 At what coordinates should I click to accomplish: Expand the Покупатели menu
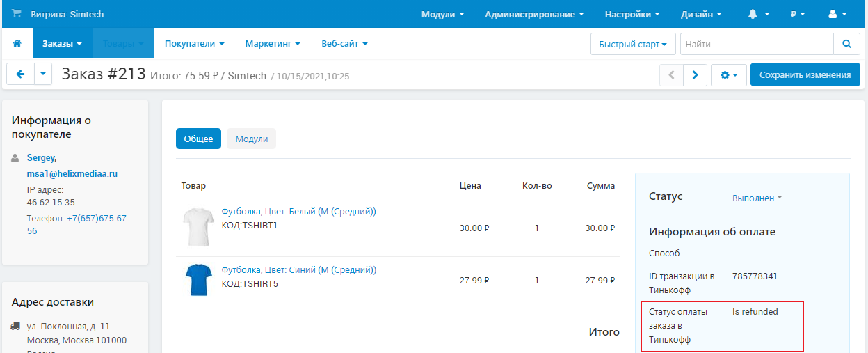point(194,43)
